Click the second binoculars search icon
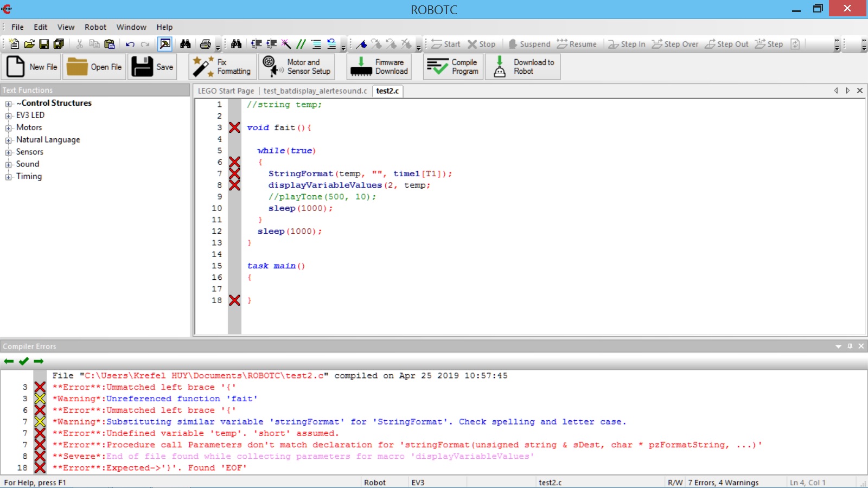The image size is (868, 488). pos(236,44)
